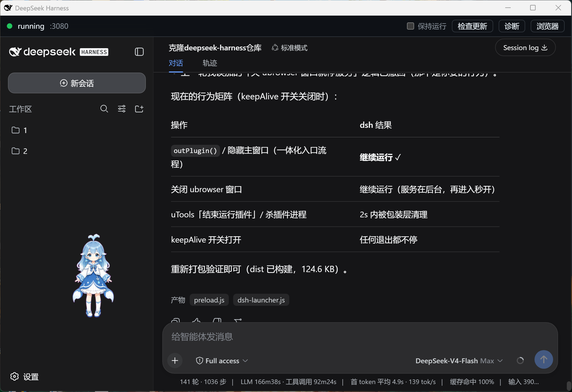Click the 检查更新 button
The height and width of the screenshot is (392, 572).
coord(472,26)
